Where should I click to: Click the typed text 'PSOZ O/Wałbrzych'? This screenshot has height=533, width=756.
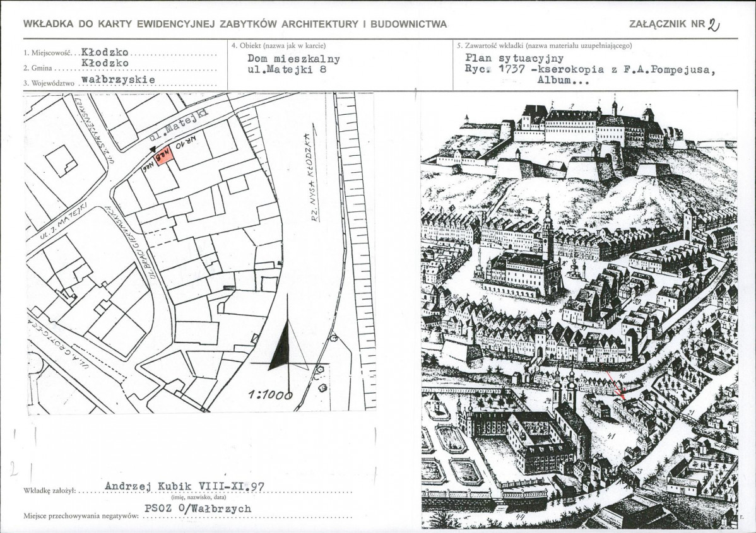198,508
